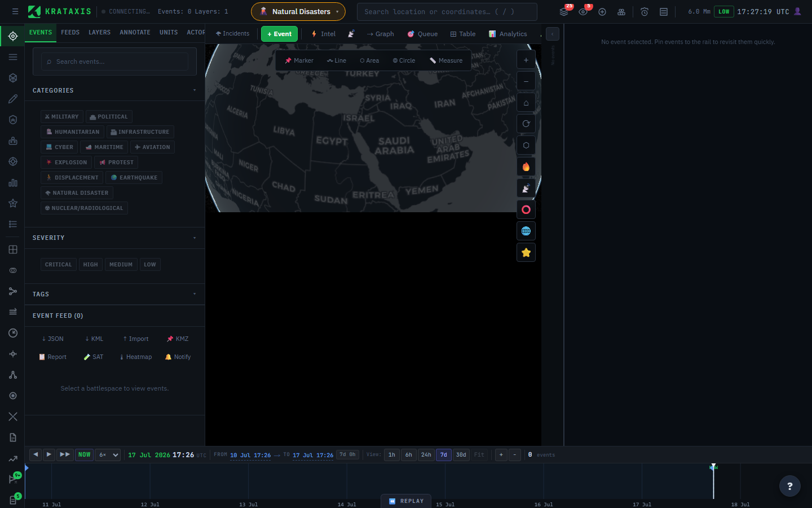Screen dimensions: 812x508
Task: Expand the REPLAY panel tab
Action: click(406, 501)
